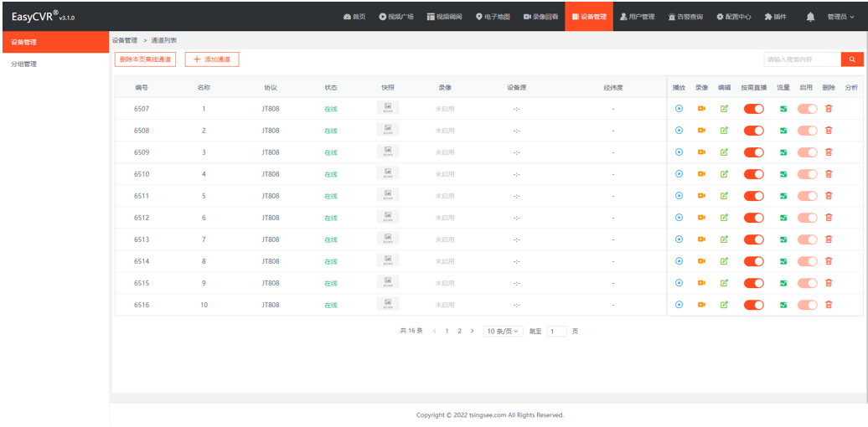The width and height of the screenshot is (868, 427).
Task: View traffic chart for channel 6507
Action: (783, 109)
